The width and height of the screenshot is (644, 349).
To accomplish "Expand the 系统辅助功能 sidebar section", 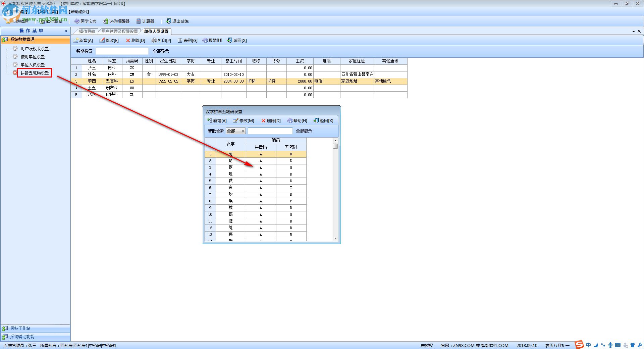I will pos(22,337).
